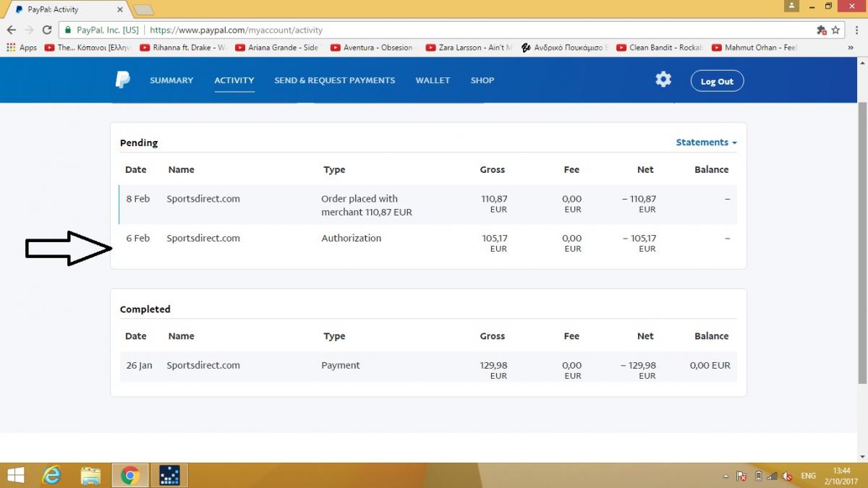Click the extension puzzle icon in address bar
The height and width of the screenshot is (488, 868).
[821, 30]
